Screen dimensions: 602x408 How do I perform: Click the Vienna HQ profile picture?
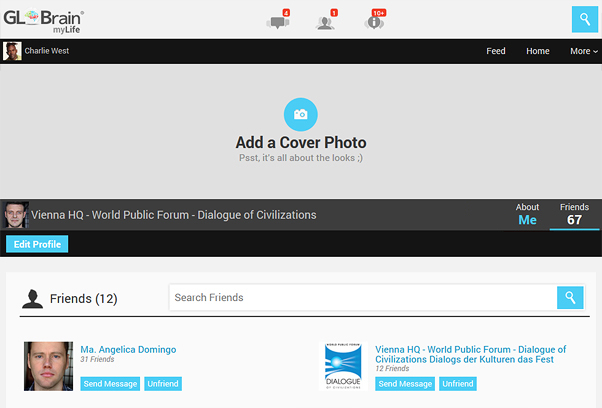16,215
